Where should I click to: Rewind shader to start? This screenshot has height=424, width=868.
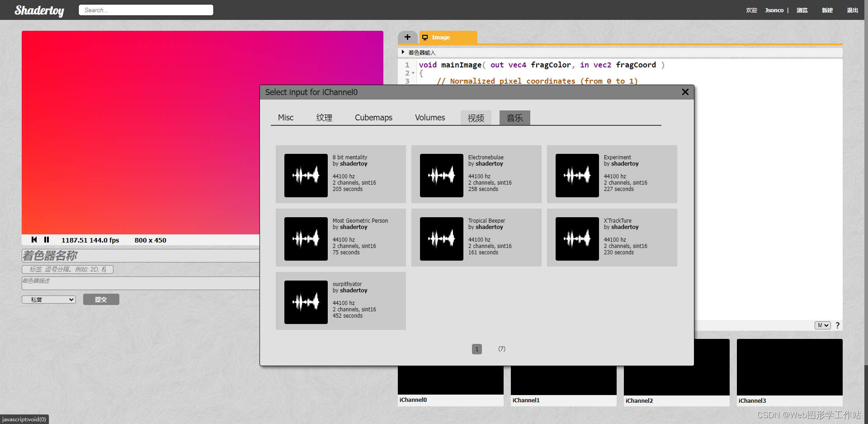[x=34, y=240]
